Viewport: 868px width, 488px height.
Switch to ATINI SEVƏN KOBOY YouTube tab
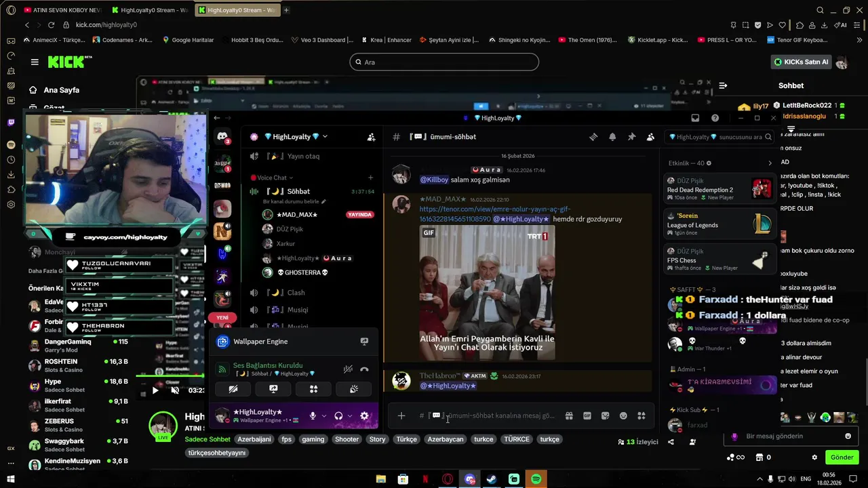(62, 10)
